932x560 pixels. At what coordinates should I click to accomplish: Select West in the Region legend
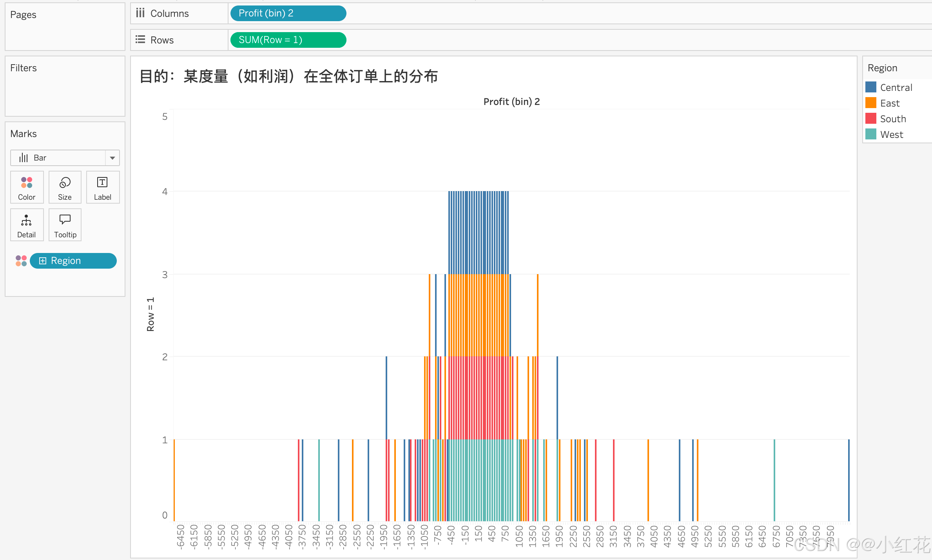pyautogui.click(x=891, y=134)
